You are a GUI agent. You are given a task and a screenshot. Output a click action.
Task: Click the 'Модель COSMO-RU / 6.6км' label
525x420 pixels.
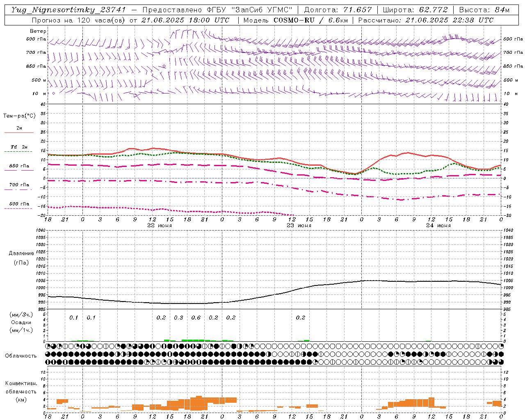[x=295, y=20]
